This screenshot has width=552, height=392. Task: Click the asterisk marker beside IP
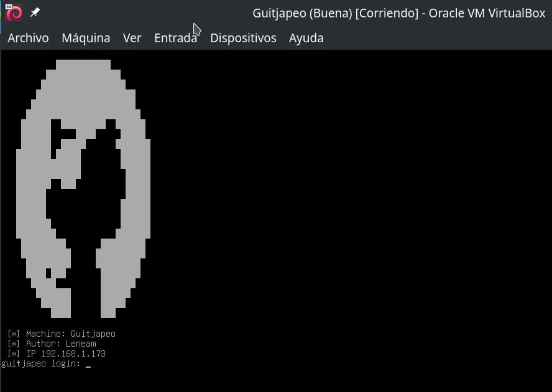[x=14, y=353]
